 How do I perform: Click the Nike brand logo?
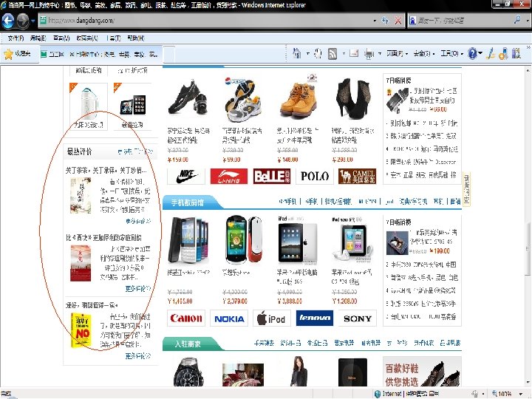[x=186, y=176]
